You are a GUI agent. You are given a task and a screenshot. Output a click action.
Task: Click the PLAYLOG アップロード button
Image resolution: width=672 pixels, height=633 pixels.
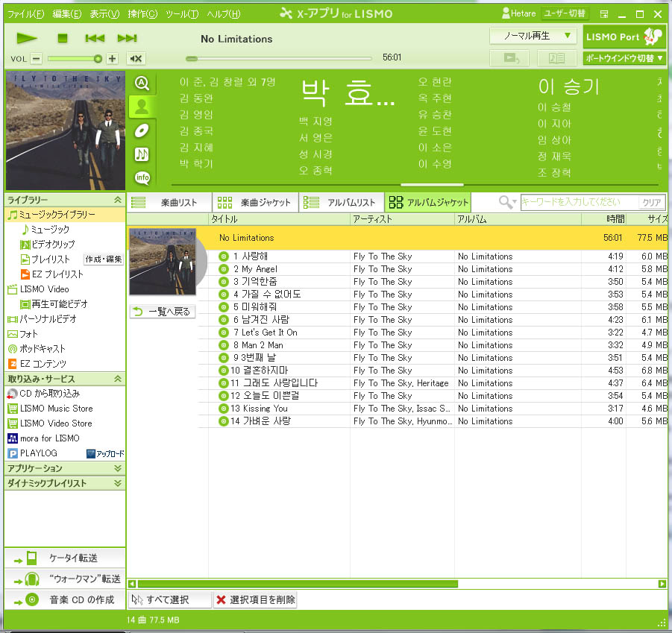[x=105, y=453]
